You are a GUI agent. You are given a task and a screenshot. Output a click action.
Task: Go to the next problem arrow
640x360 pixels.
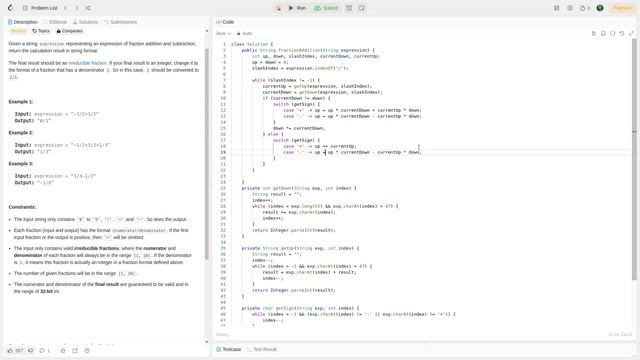click(77, 8)
